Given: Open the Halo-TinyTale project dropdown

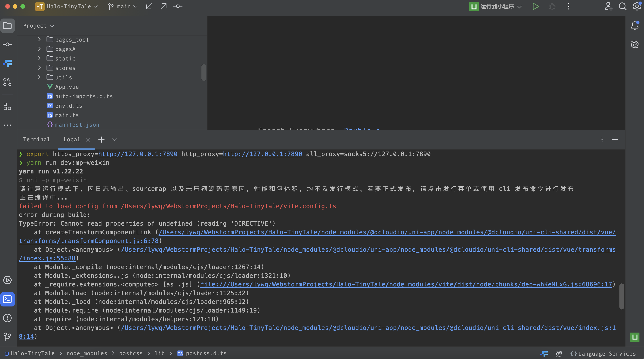Looking at the screenshot, I should pyautogui.click(x=67, y=6).
